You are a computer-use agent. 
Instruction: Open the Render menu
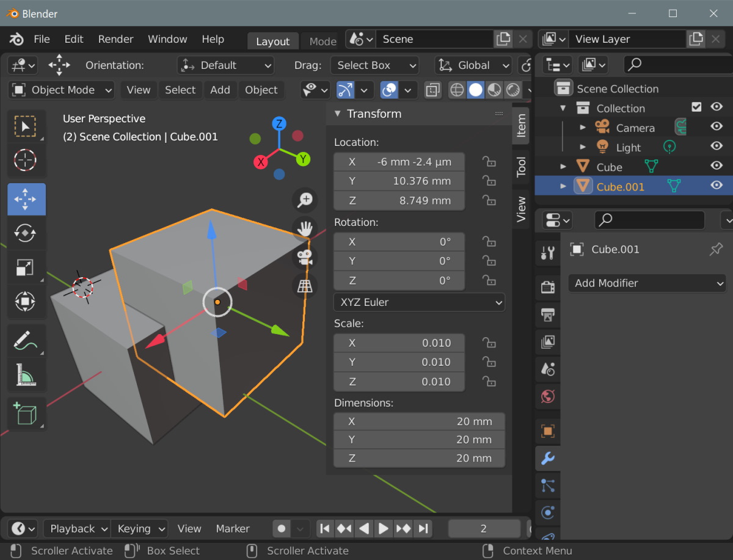[115, 38]
